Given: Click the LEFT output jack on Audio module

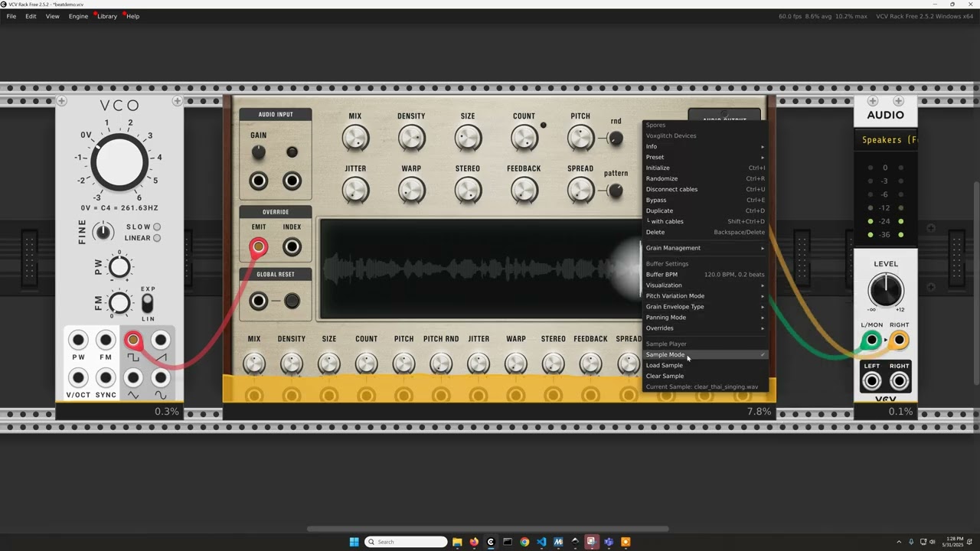Looking at the screenshot, I should pos(871,380).
